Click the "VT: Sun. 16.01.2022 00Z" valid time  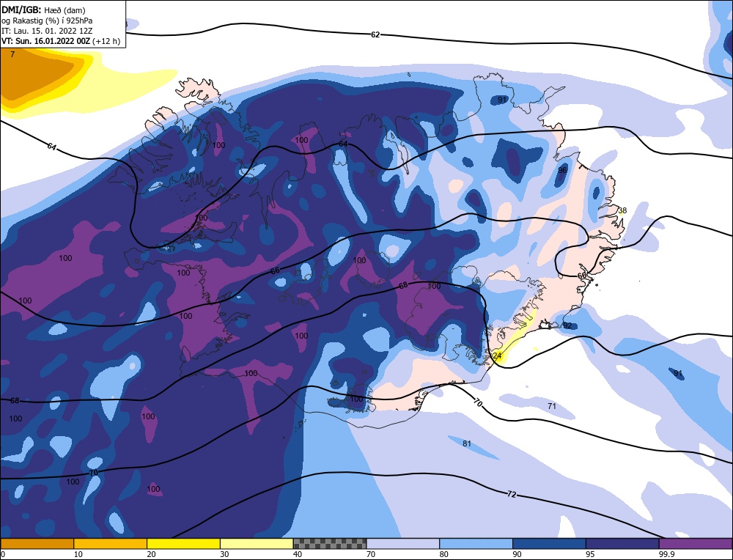coord(45,41)
